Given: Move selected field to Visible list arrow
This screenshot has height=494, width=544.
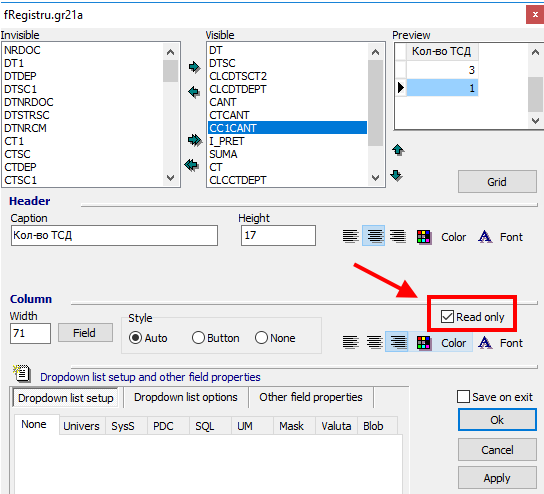Looking at the screenshot, I should (x=194, y=67).
